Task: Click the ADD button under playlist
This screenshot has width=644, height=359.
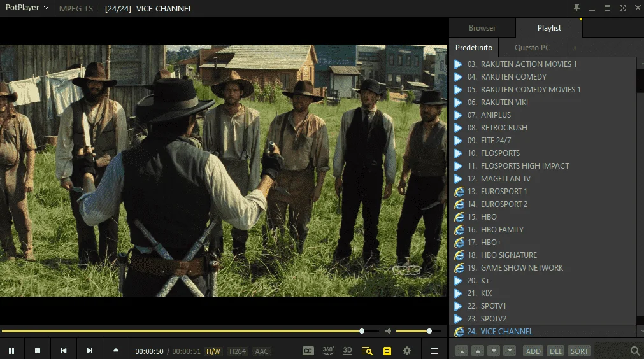Action: [x=533, y=351]
